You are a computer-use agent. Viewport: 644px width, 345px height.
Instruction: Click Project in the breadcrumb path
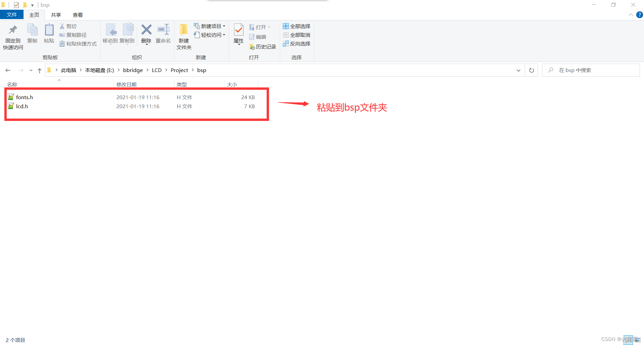179,70
